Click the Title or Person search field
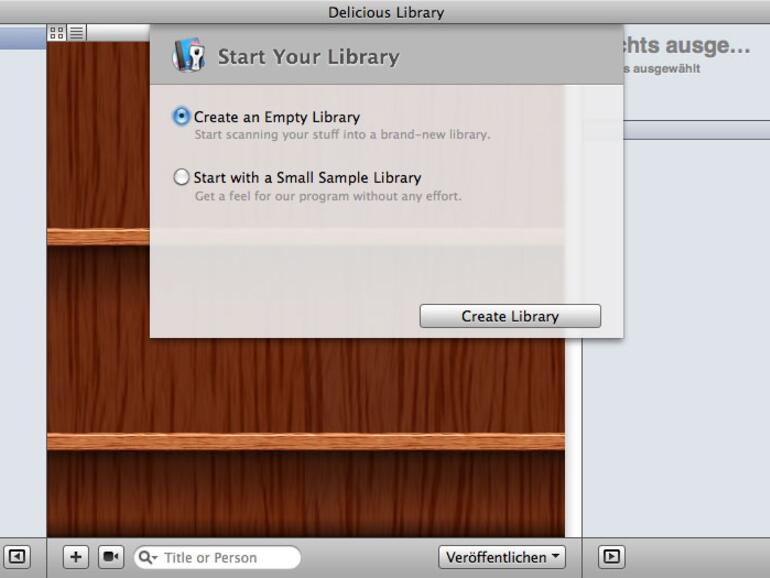The image size is (770, 578). tap(217, 557)
